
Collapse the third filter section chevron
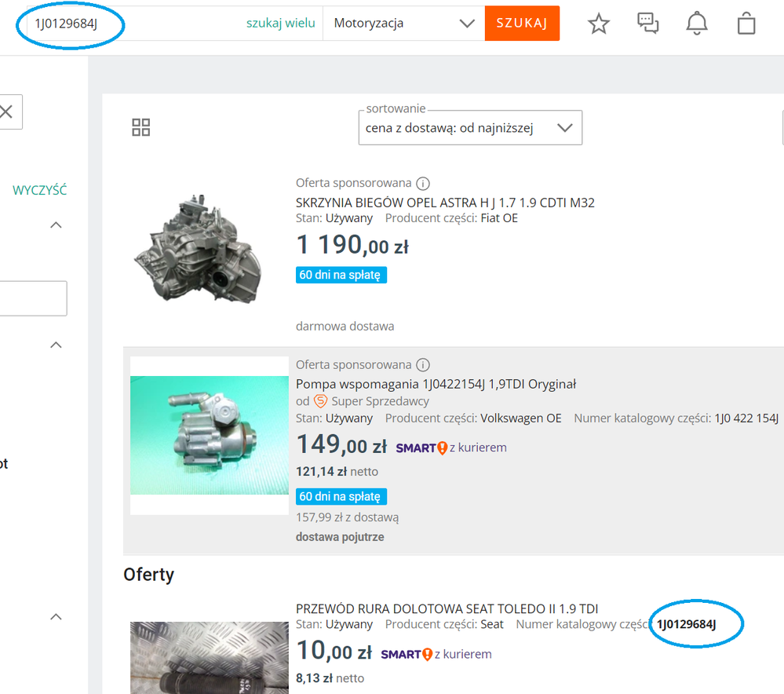[56, 616]
